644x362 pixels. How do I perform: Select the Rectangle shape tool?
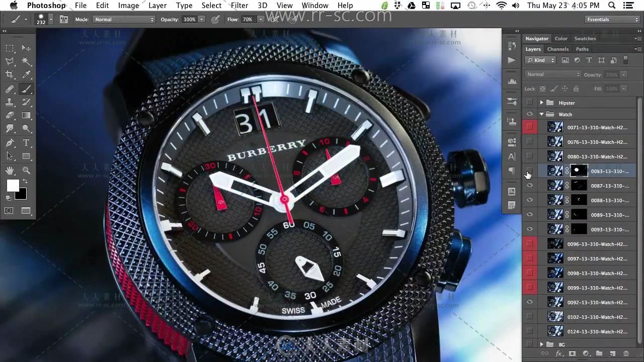(26, 156)
